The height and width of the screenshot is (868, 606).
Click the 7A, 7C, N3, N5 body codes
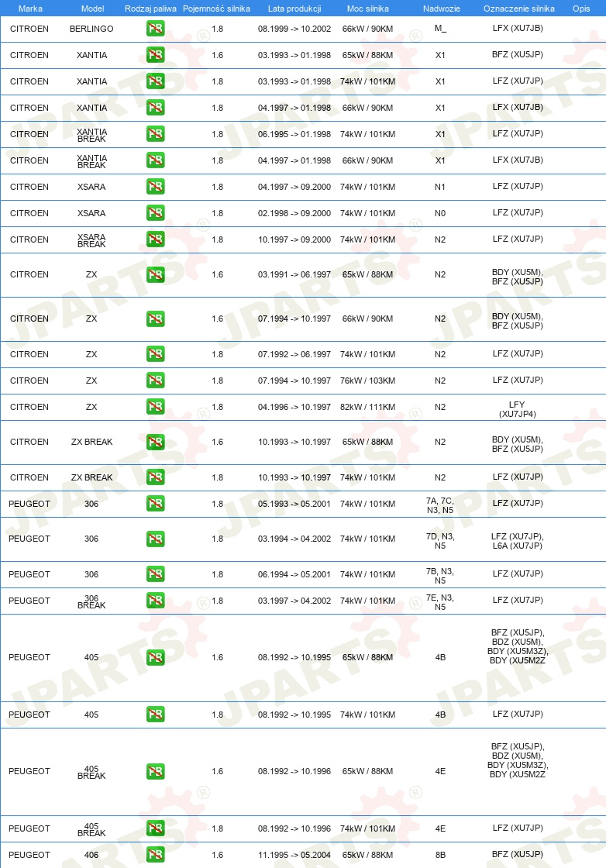tap(440, 505)
